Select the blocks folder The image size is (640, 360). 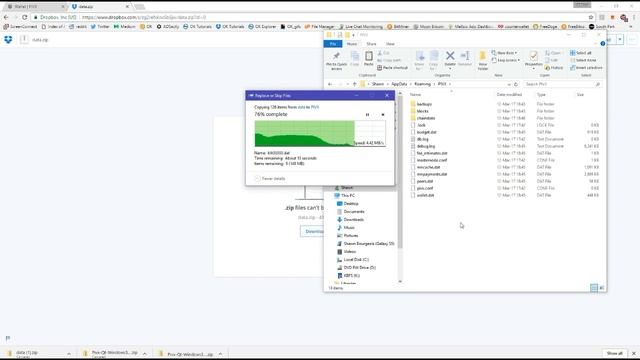point(422,111)
